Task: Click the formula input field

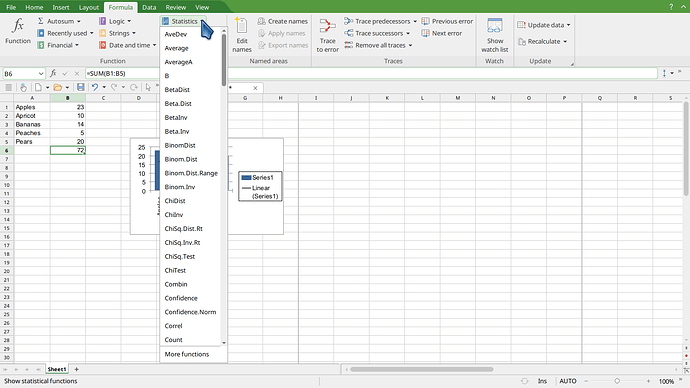Action: [371, 73]
